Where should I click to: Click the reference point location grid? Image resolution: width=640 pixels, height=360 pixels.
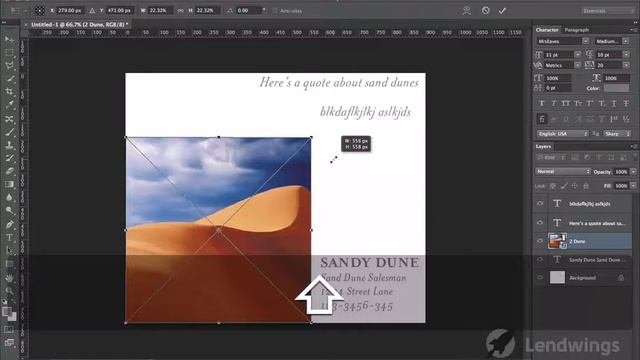click(40, 11)
